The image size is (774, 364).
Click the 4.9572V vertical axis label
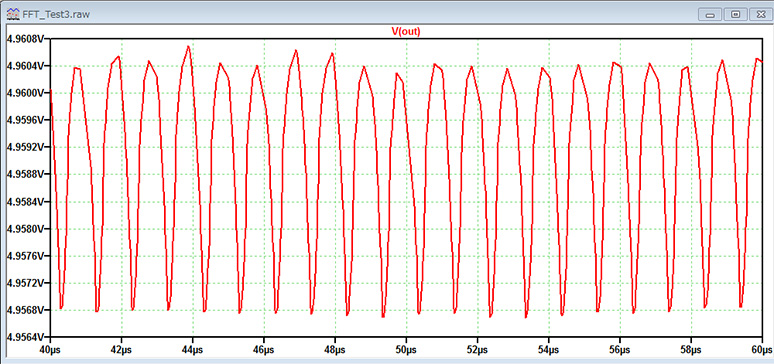24,283
